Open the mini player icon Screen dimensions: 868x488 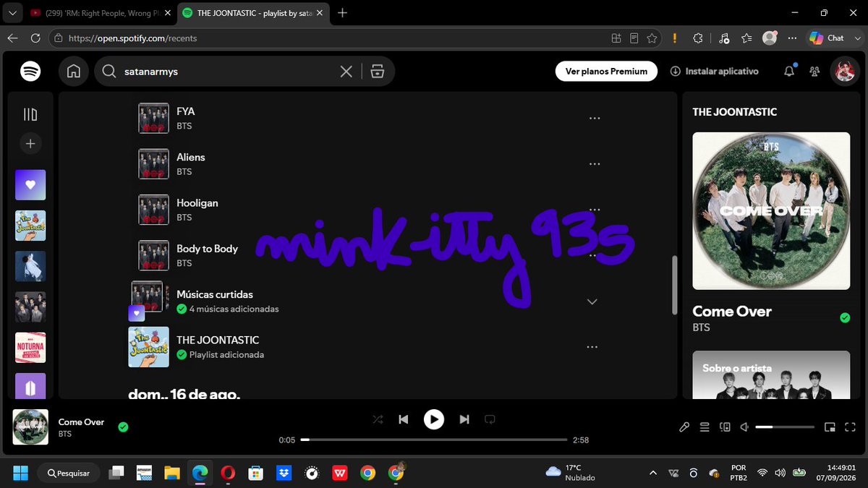coord(830,427)
